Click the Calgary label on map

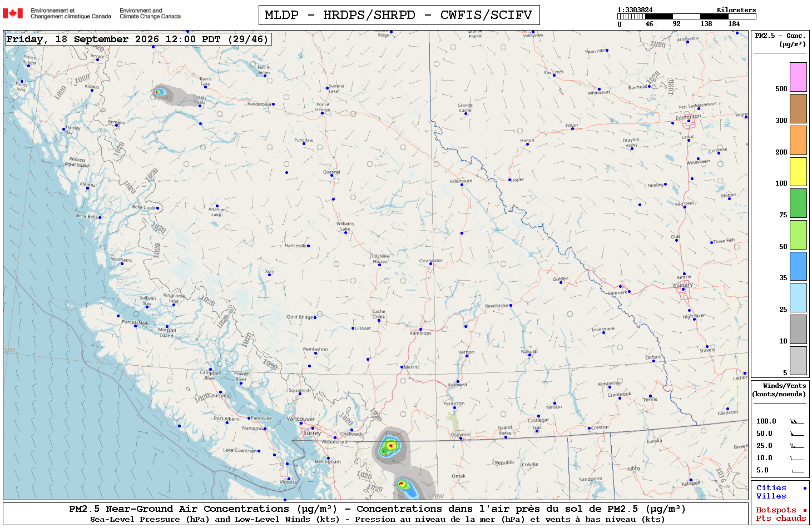click(x=683, y=285)
